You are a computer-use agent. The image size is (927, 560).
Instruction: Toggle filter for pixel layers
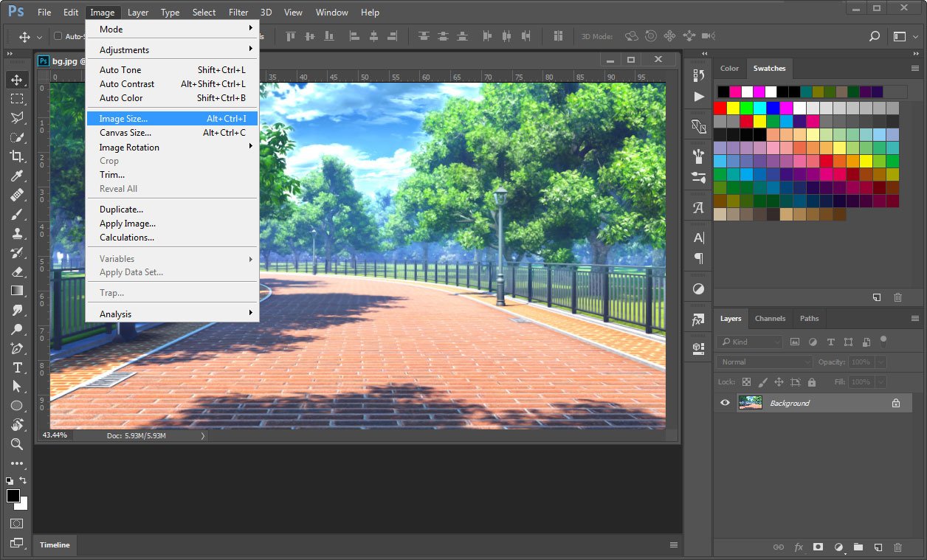795,342
